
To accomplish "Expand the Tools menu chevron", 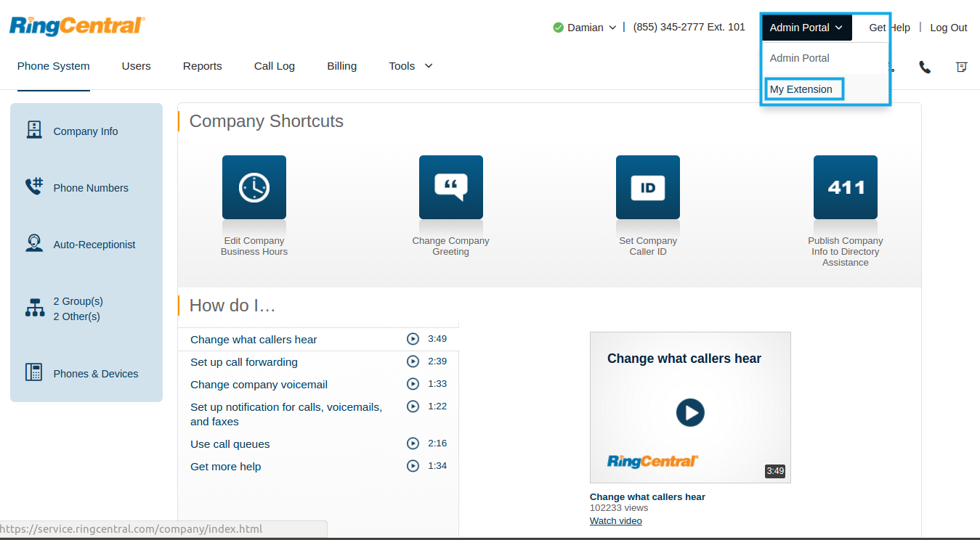I will click(x=429, y=66).
